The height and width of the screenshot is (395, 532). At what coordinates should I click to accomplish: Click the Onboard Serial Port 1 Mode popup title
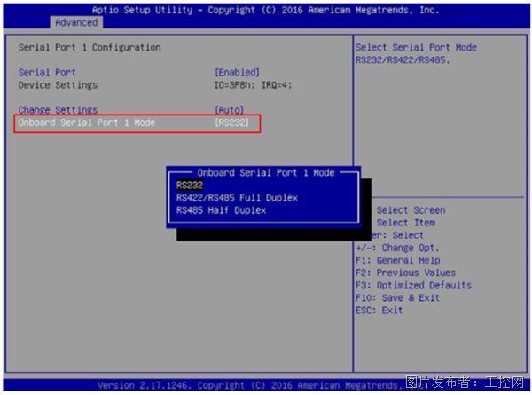pos(266,172)
